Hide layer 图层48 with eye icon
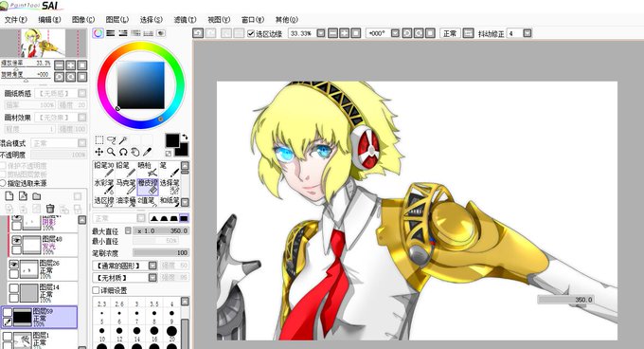This screenshot has width=644, height=349. (x=16, y=240)
